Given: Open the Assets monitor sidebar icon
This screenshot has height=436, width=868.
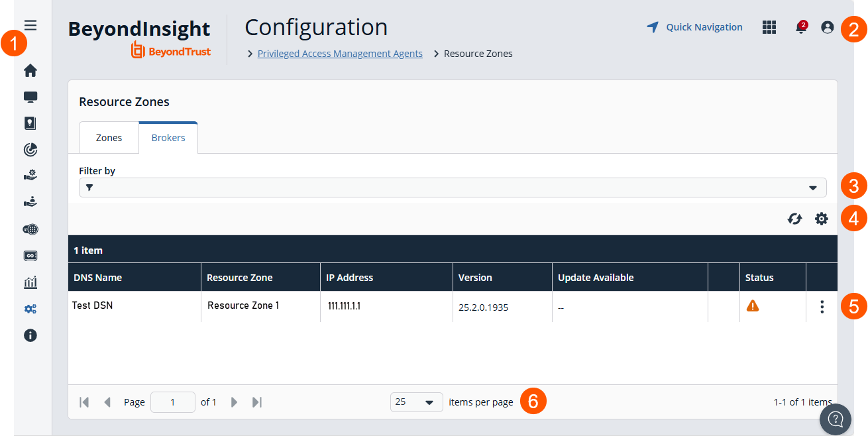Looking at the screenshot, I should click(x=30, y=97).
